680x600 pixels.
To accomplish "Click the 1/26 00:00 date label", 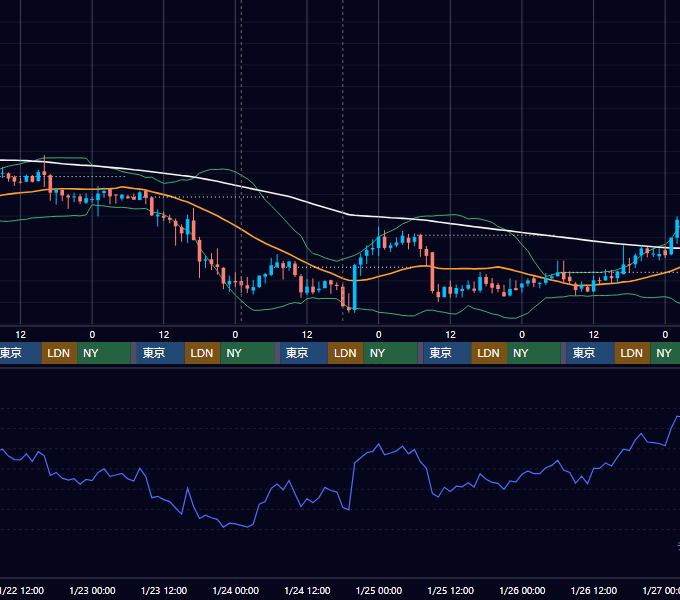I will pyautogui.click(x=522, y=590).
